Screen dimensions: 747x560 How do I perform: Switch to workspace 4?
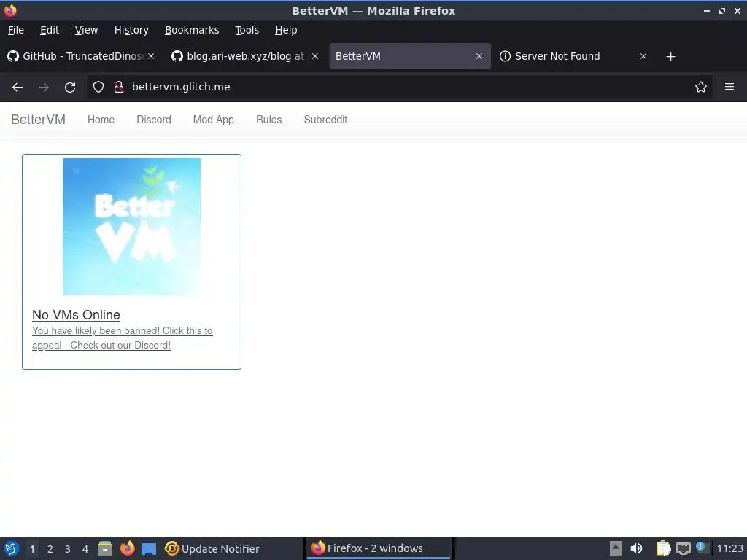coord(85,549)
